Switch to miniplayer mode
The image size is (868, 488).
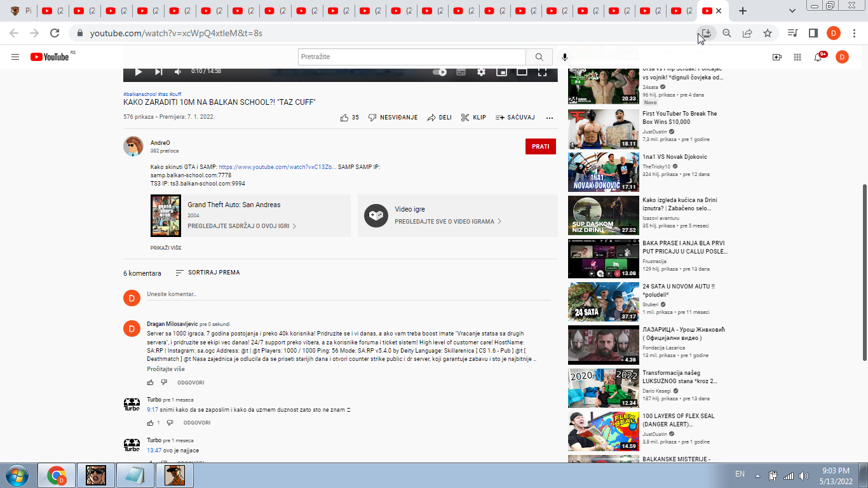(x=501, y=72)
